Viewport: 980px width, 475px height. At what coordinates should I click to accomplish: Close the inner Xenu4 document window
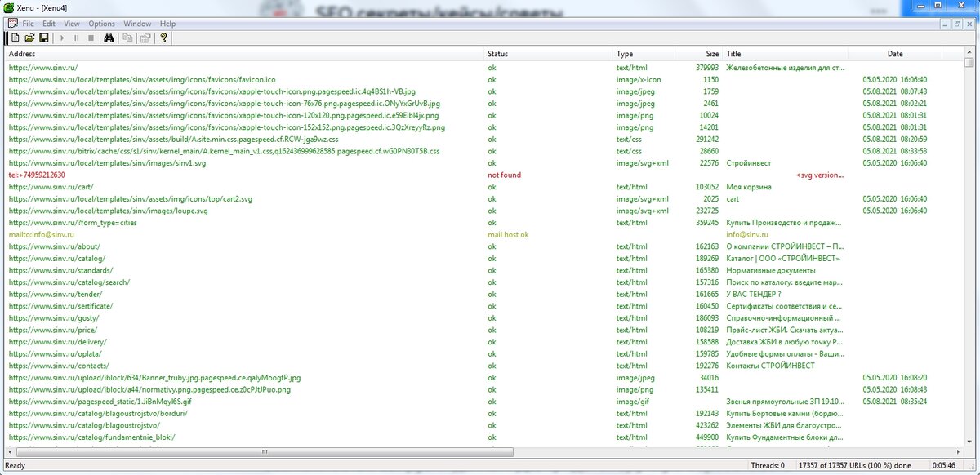969,24
